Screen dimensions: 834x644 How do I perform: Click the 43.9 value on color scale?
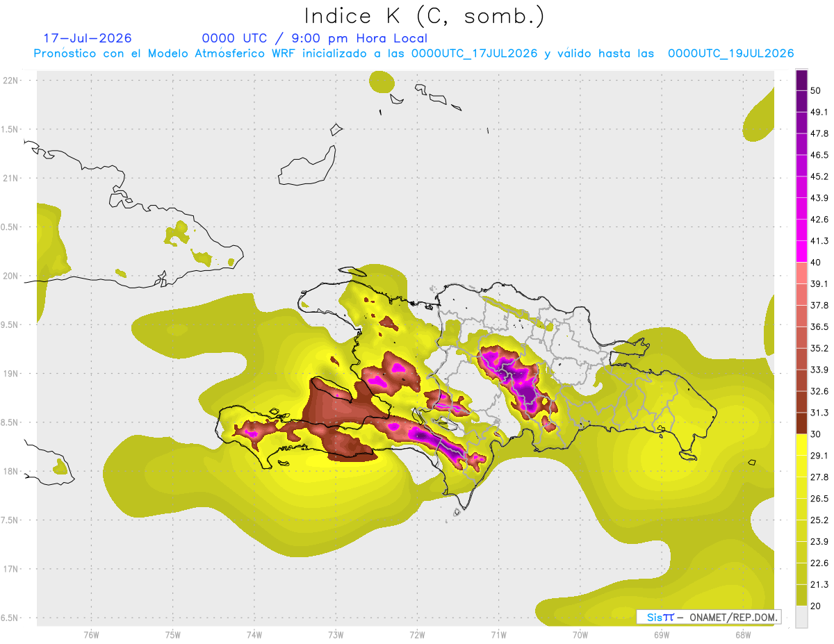click(819, 198)
